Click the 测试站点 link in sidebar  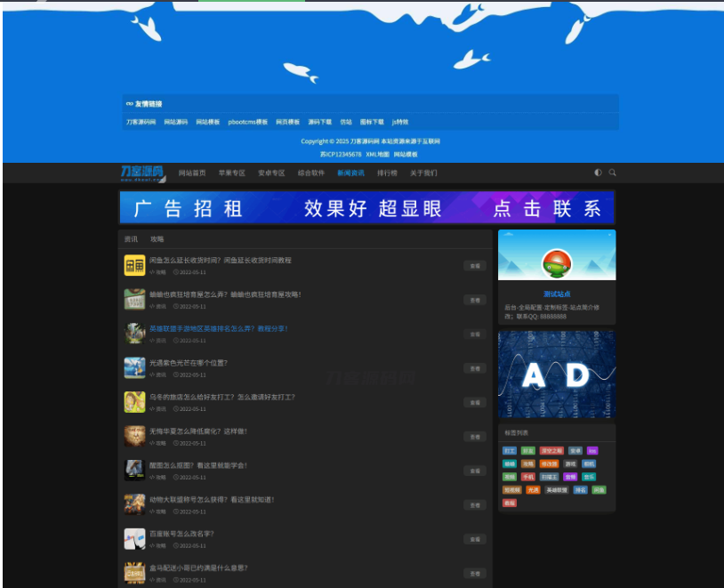tap(557, 294)
